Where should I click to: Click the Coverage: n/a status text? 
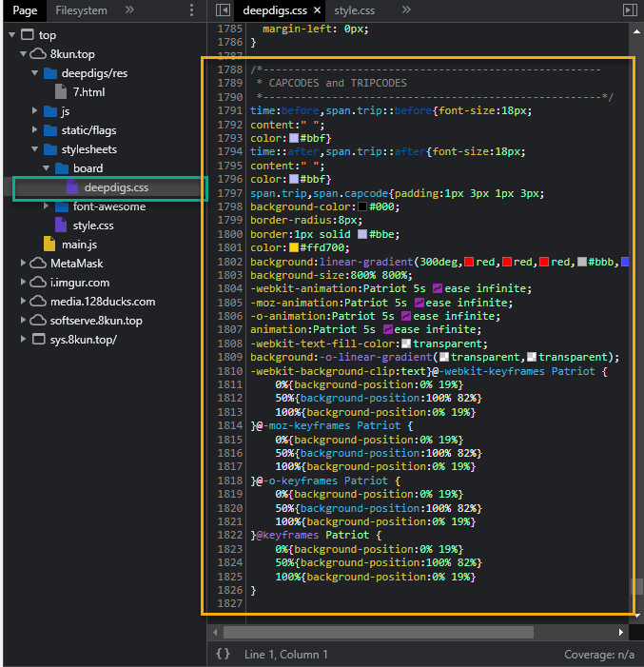click(599, 655)
